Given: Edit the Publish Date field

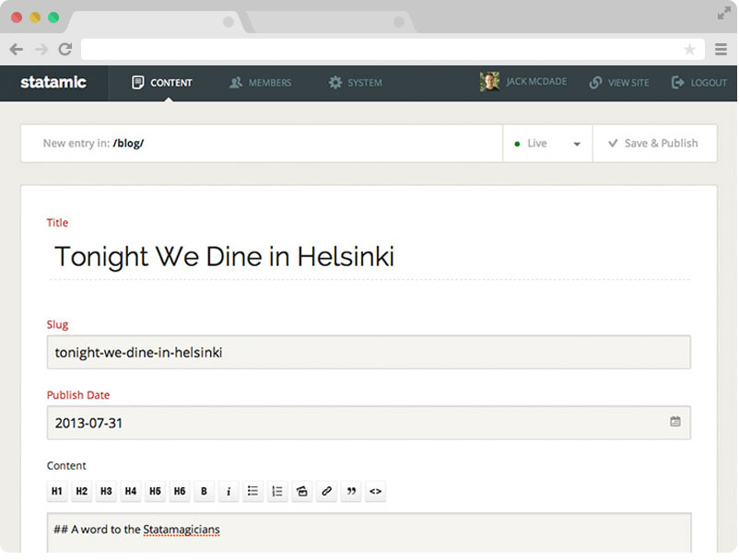Looking at the screenshot, I should (x=369, y=423).
